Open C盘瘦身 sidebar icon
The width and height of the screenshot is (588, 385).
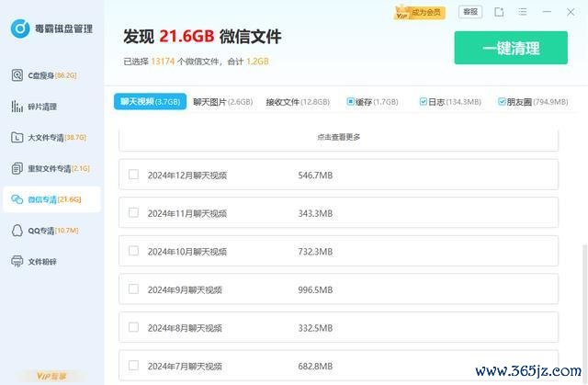pyautogui.click(x=17, y=75)
